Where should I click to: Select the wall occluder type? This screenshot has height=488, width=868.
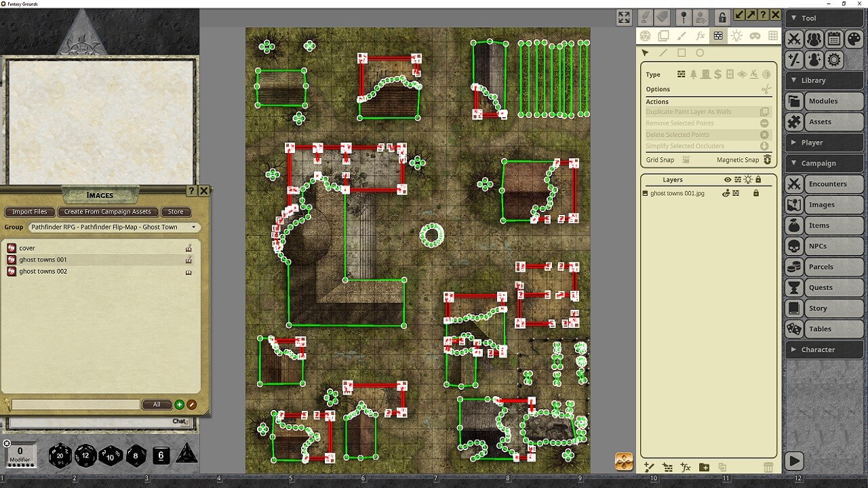pyautogui.click(x=682, y=75)
